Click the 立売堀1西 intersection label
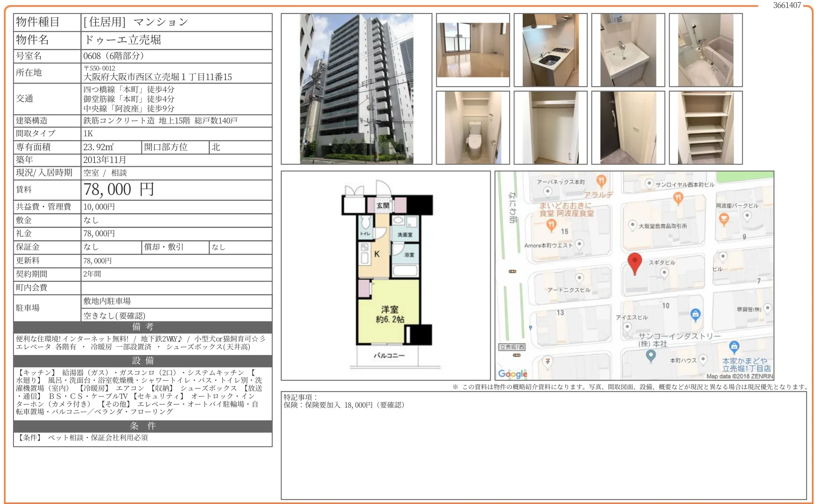The height and width of the screenshot is (504, 819). pos(512,347)
